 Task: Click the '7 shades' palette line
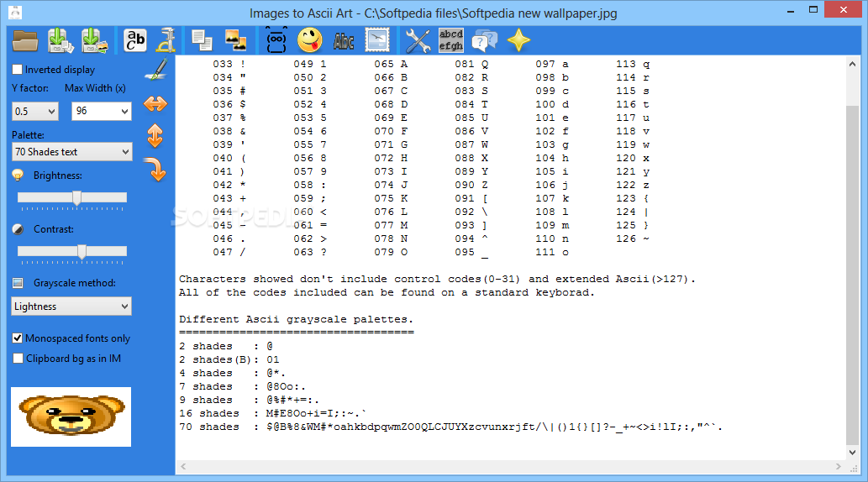pos(243,386)
